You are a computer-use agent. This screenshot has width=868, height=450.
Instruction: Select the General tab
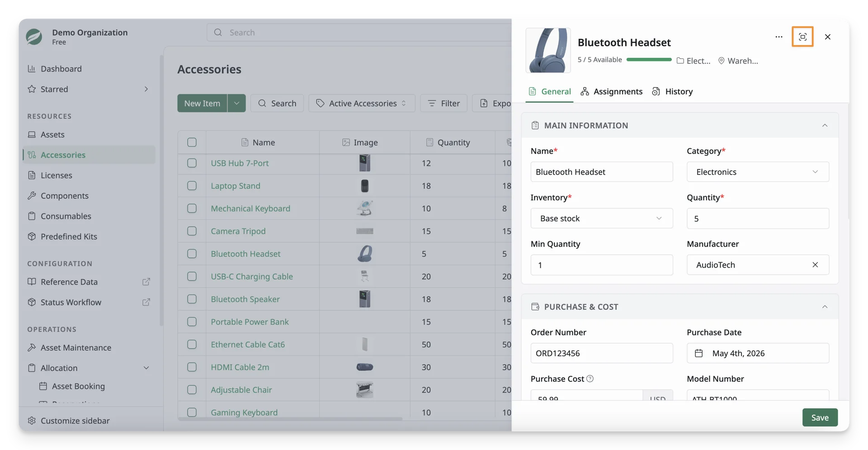coord(549,91)
